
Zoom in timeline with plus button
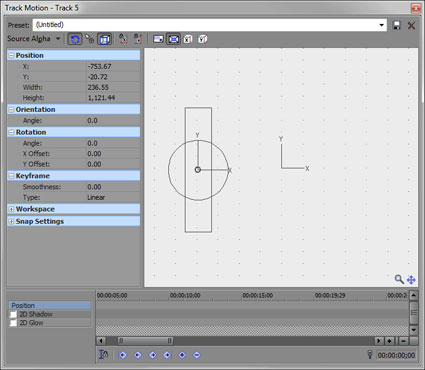click(x=389, y=341)
